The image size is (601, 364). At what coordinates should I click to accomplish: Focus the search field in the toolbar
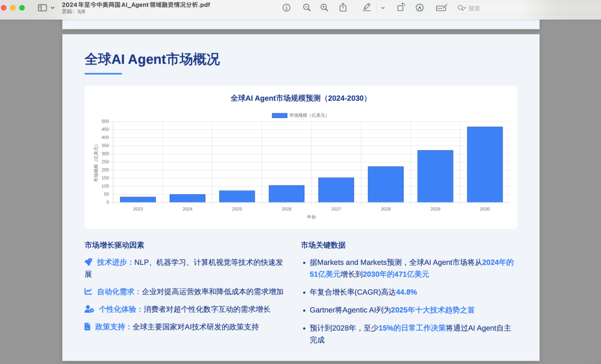[x=528, y=8]
